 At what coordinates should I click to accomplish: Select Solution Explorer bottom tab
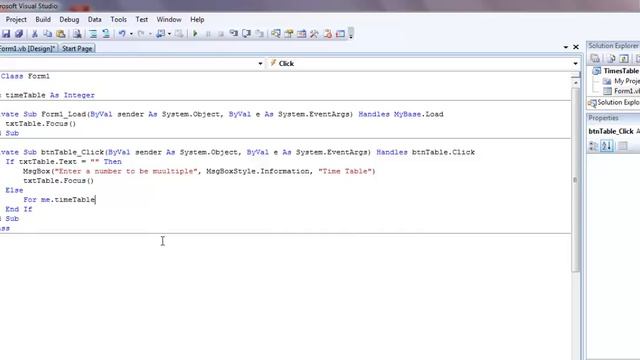click(613, 103)
